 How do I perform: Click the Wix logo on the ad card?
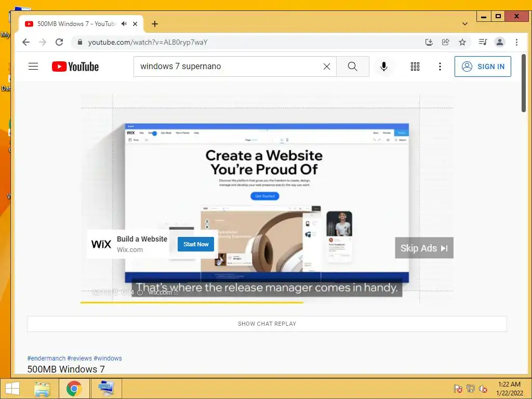[101, 244]
